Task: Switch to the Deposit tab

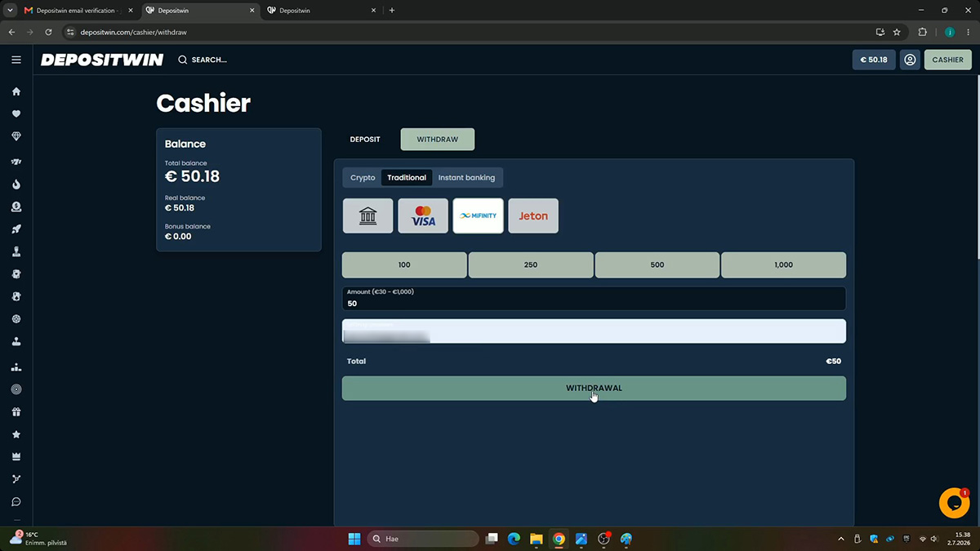Action: (365, 140)
